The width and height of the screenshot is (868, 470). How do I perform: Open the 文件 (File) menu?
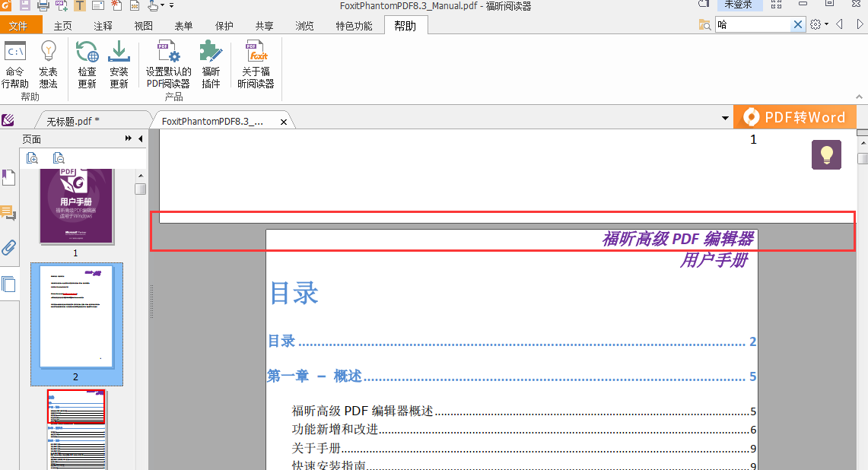21,25
